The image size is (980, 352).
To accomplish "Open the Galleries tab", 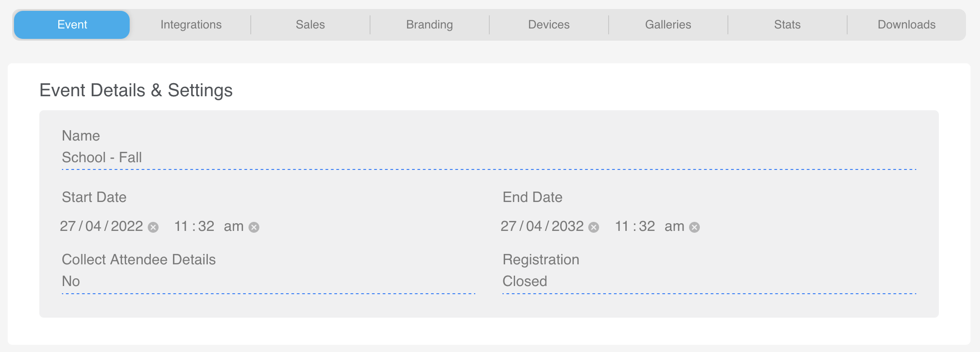I will point(668,25).
